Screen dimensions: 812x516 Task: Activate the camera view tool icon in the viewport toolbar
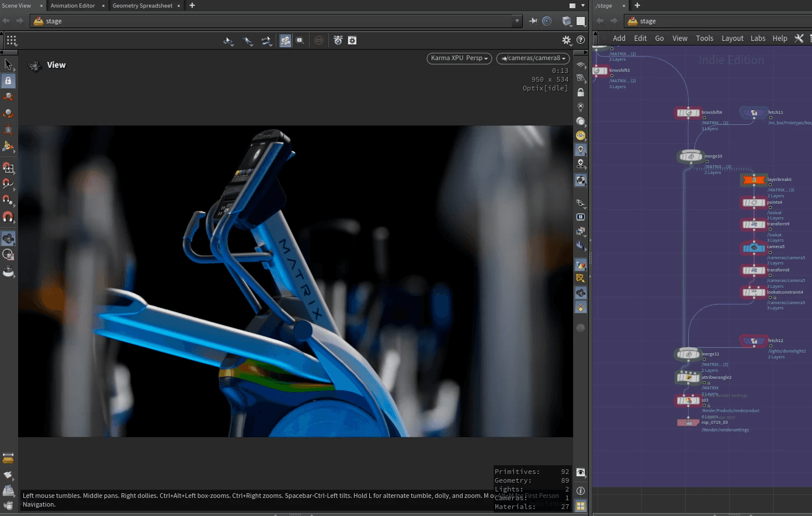point(285,40)
